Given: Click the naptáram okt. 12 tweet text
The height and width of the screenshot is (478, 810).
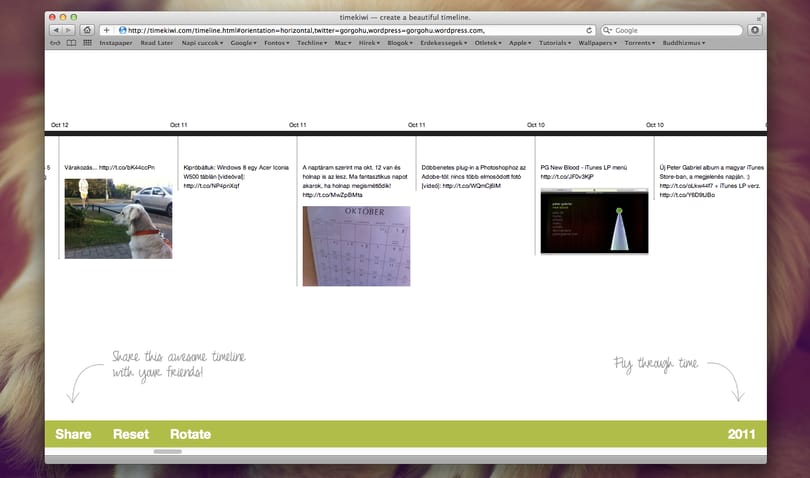Looking at the screenshot, I should click(x=355, y=181).
